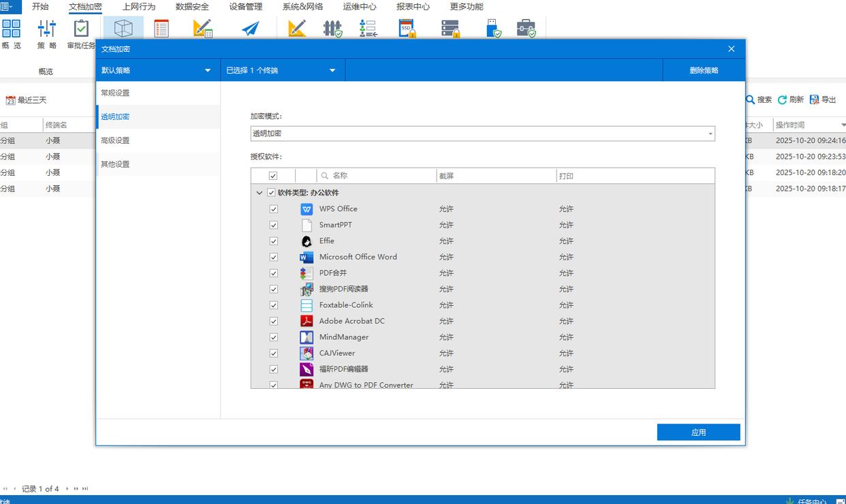846x504 pixels.
Task: Open the 数据安全 ribbon tab
Action: point(192,7)
